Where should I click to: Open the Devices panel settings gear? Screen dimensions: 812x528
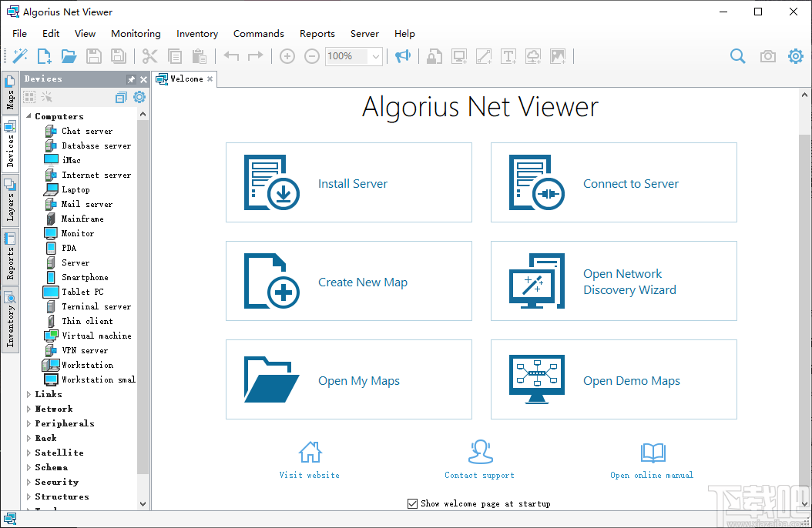click(x=139, y=97)
